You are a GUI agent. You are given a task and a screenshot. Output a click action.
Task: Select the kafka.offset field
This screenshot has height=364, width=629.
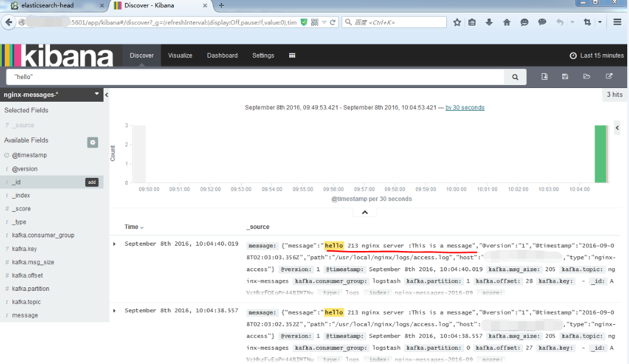(27, 275)
